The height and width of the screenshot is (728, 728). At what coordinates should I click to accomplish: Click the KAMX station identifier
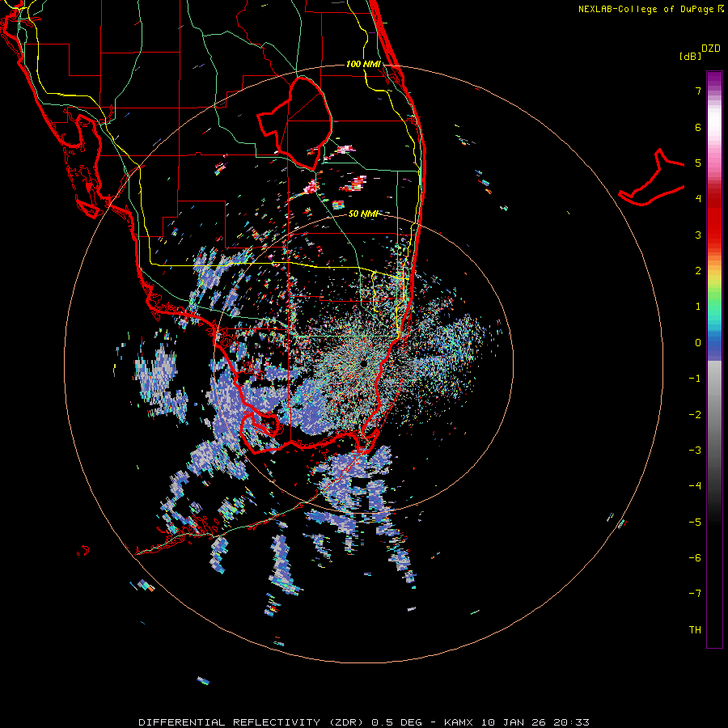click(x=459, y=722)
